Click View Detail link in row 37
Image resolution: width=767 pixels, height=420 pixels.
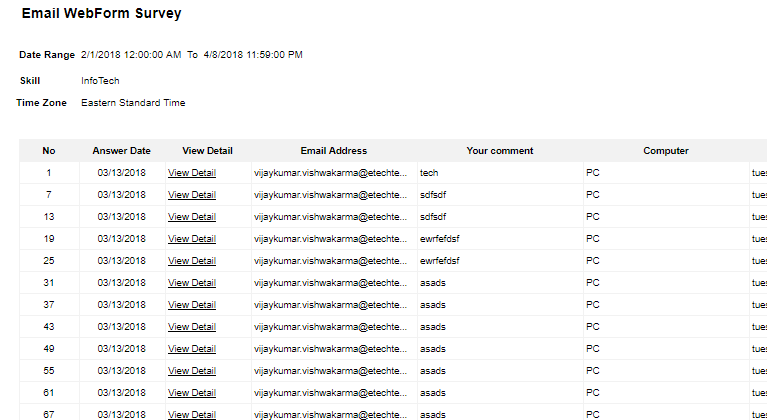pyautogui.click(x=191, y=305)
